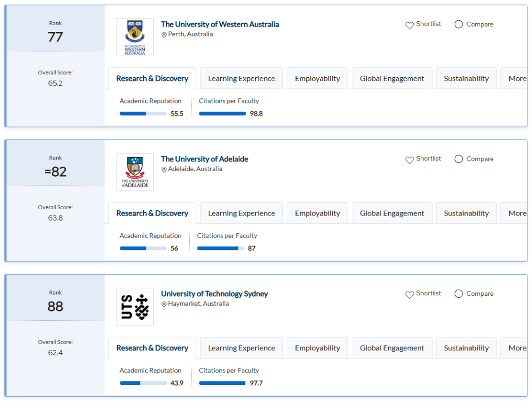The width and height of the screenshot is (532, 408).
Task: Click the overall score 62.4
Action: 55,353
